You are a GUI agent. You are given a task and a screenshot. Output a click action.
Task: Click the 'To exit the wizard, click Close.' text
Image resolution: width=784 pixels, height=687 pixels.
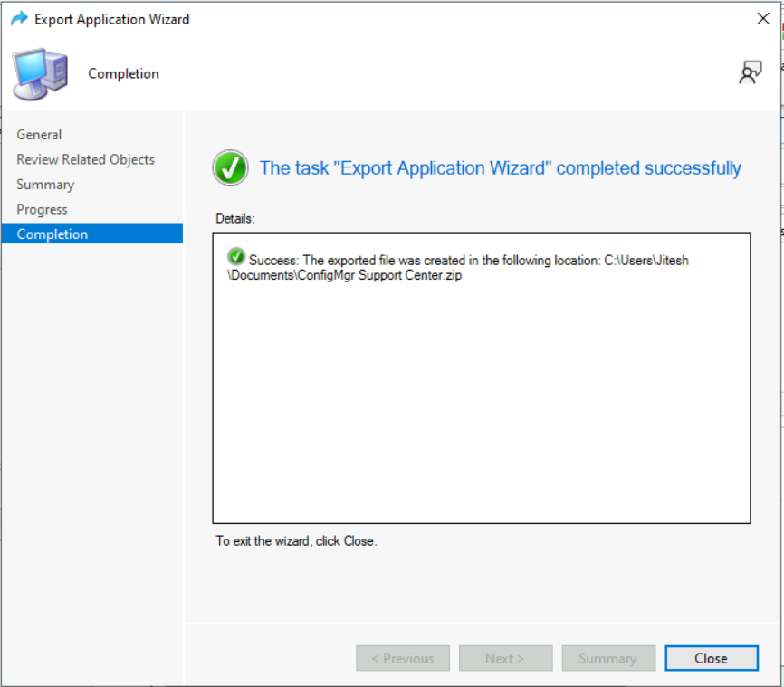(296, 541)
